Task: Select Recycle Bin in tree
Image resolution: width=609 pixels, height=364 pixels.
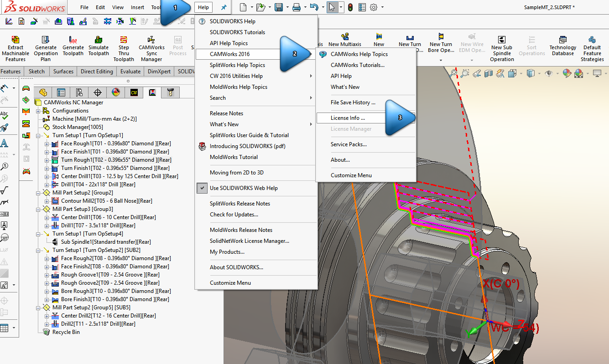Action: pos(66,332)
